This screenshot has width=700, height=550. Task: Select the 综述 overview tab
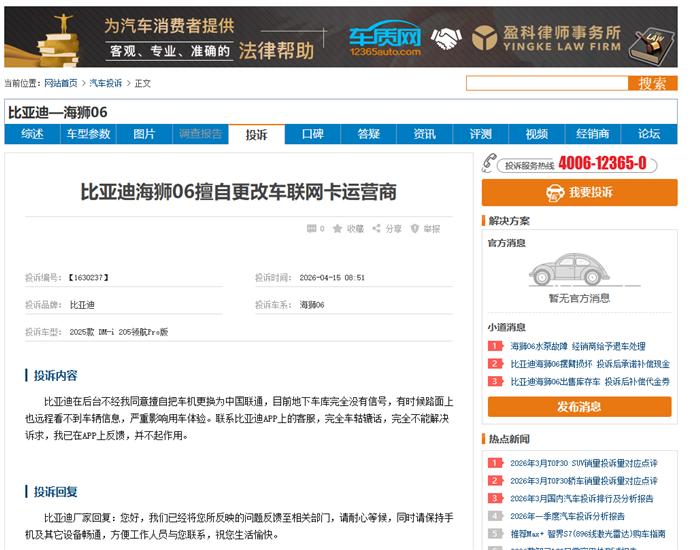(x=32, y=134)
